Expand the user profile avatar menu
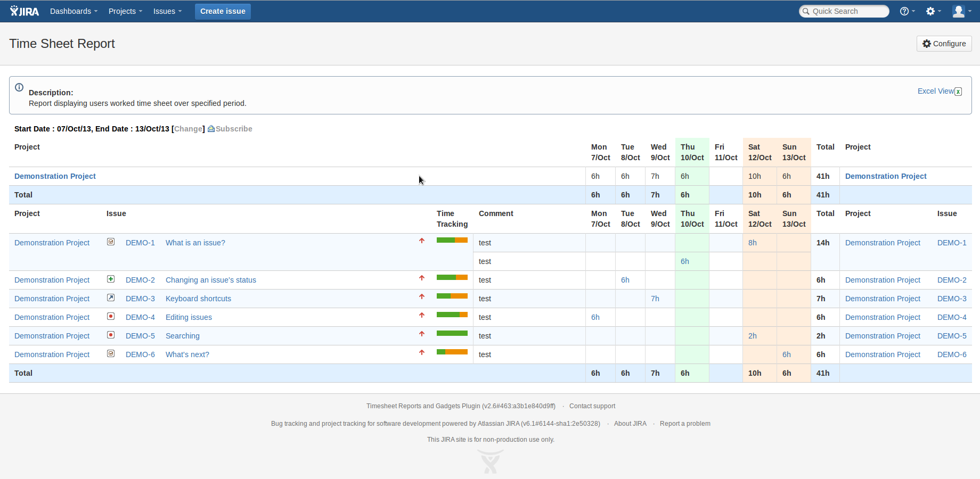Viewport: 980px width, 479px height. coord(961,11)
